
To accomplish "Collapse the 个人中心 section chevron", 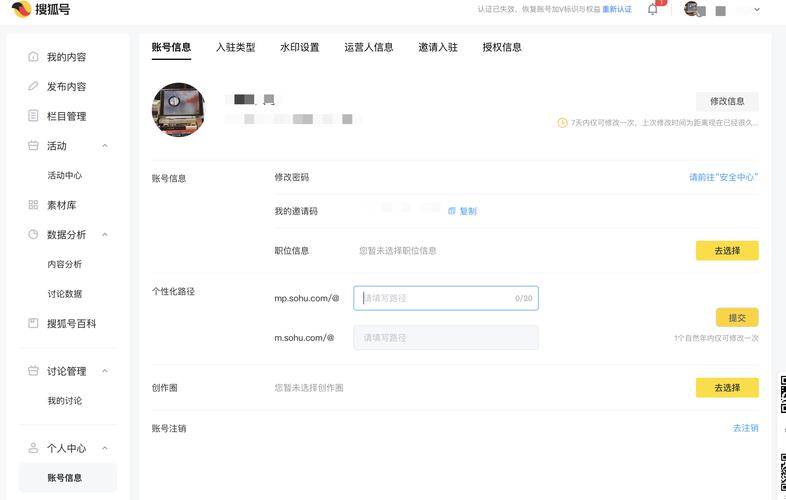I will [x=105, y=448].
